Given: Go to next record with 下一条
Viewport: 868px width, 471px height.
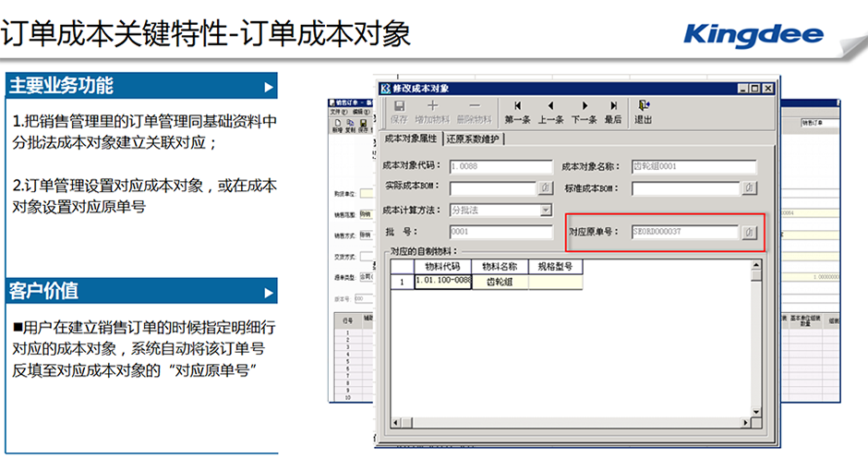Looking at the screenshot, I should pyautogui.click(x=584, y=112).
